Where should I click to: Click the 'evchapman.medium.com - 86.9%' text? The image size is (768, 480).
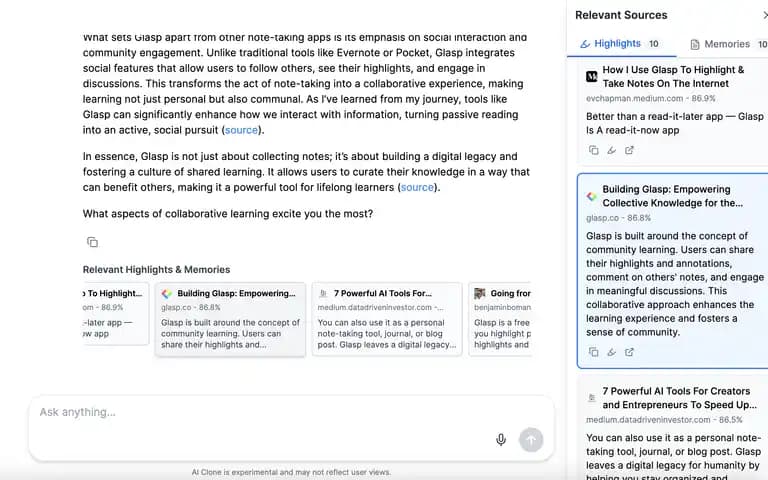[x=650, y=98]
